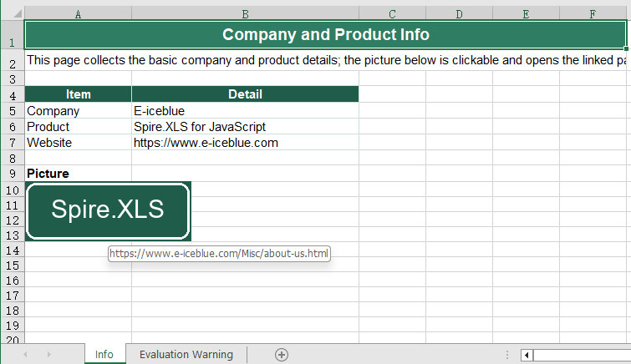Select row 1 header
Viewport: 631px width, 364px height.
click(x=13, y=35)
